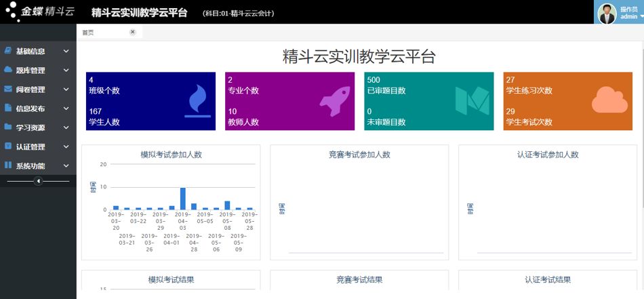Click the 系统功能 pause-style icon
This screenshot has height=299, width=644.
point(8,165)
